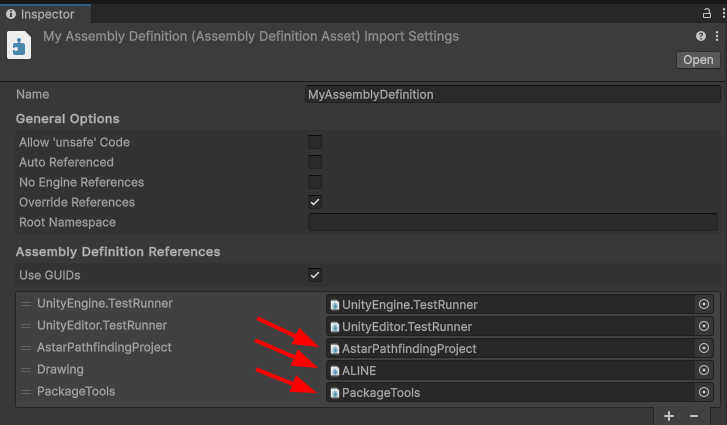This screenshot has width=727, height=425.
Task: Uncheck the Use GUIDs option
Action: click(315, 274)
